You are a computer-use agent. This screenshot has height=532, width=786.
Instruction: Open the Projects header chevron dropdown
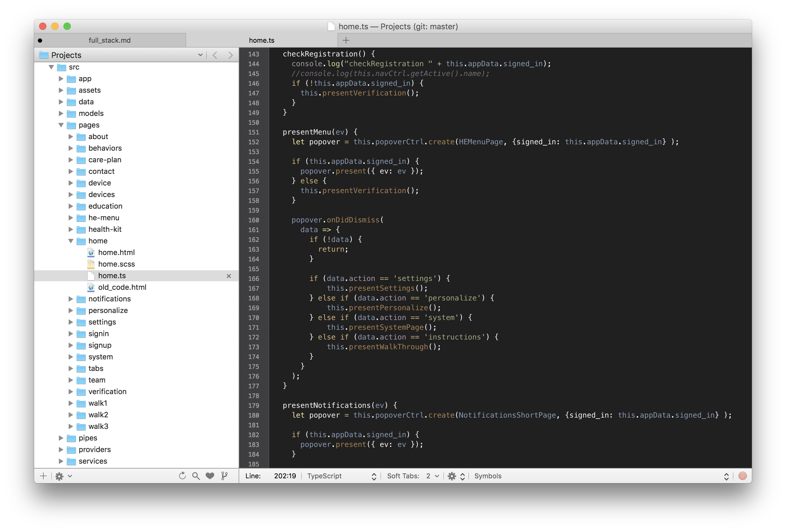[200, 55]
